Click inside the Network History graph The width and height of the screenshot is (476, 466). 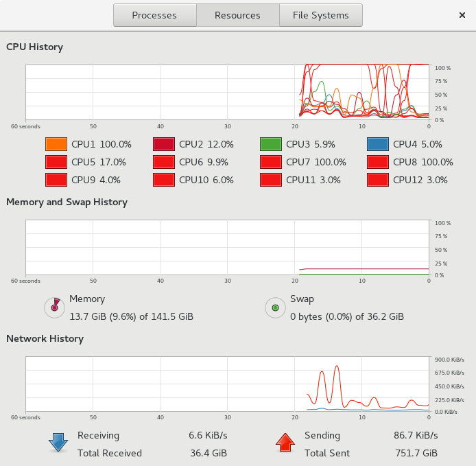(227, 384)
